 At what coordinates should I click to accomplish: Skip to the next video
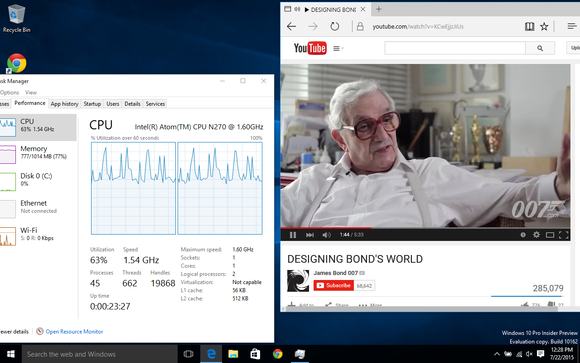click(x=310, y=235)
